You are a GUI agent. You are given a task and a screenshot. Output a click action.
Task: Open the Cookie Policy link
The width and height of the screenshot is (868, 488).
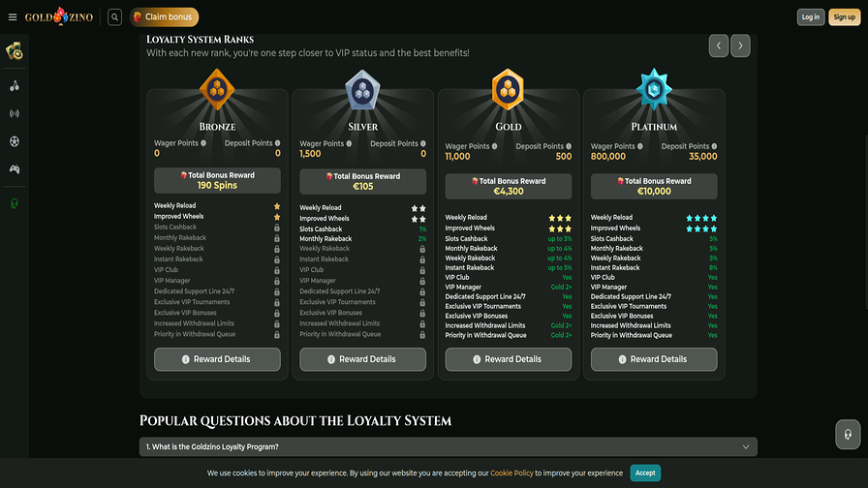(x=510, y=473)
